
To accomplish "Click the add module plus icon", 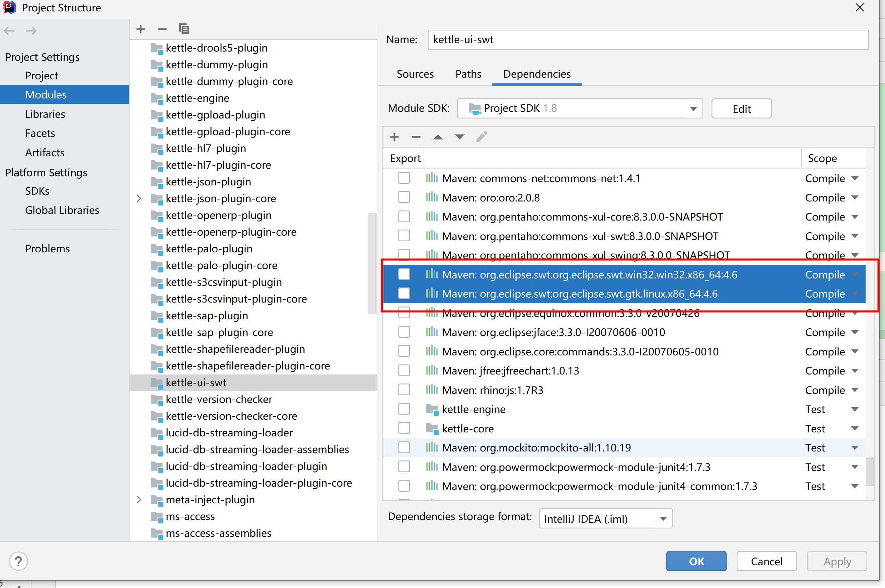I will pos(141,29).
